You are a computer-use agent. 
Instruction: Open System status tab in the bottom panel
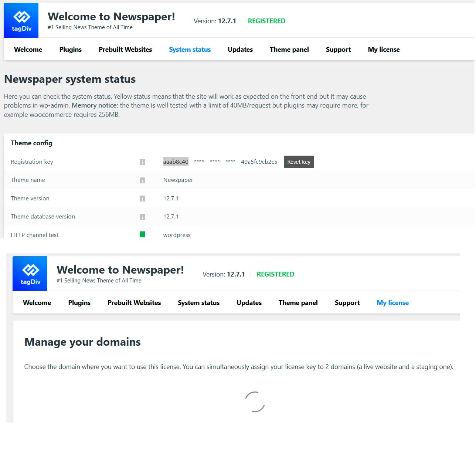point(198,303)
